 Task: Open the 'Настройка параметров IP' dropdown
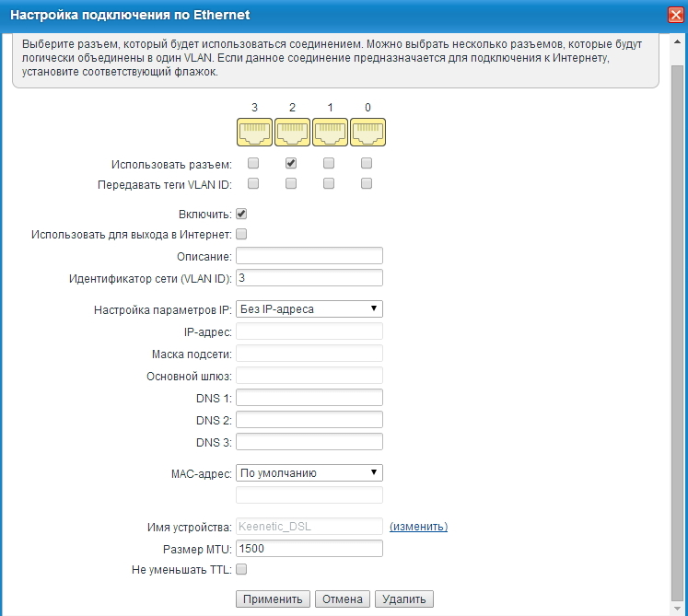pyautogui.click(x=309, y=308)
